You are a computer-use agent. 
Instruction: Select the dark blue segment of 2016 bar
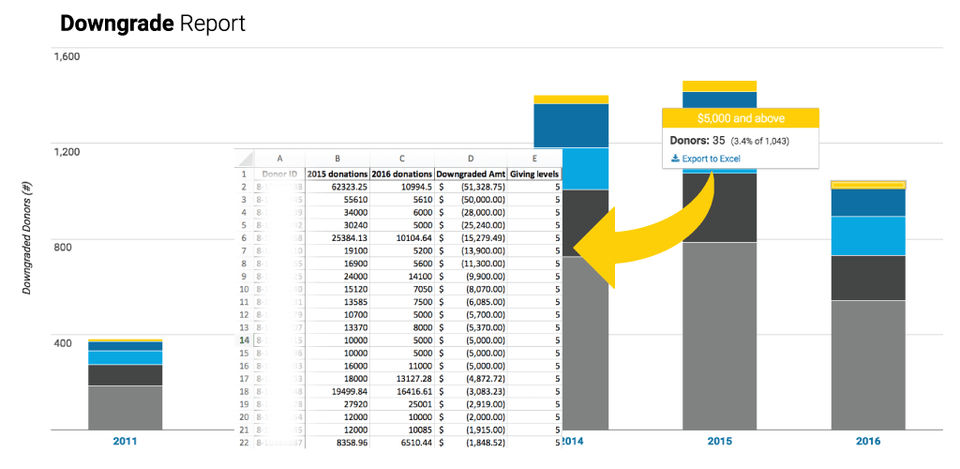868,203
